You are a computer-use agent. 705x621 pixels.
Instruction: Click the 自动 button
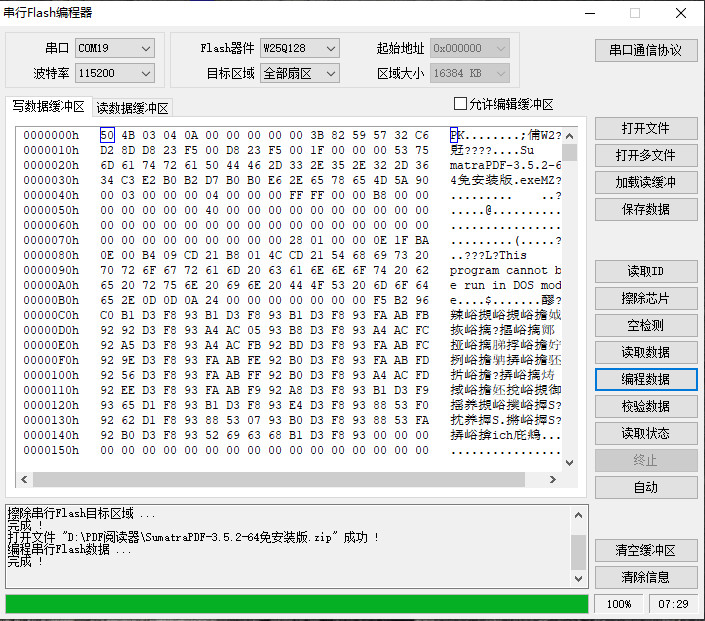click(x=646, y=487)
